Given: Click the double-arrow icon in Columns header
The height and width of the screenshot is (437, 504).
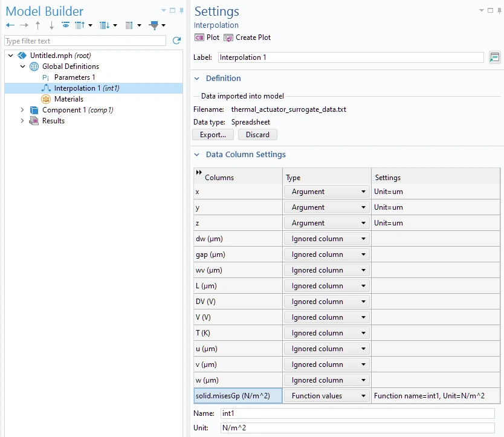Looking at the screenshot, I should (x=199, y=173).
